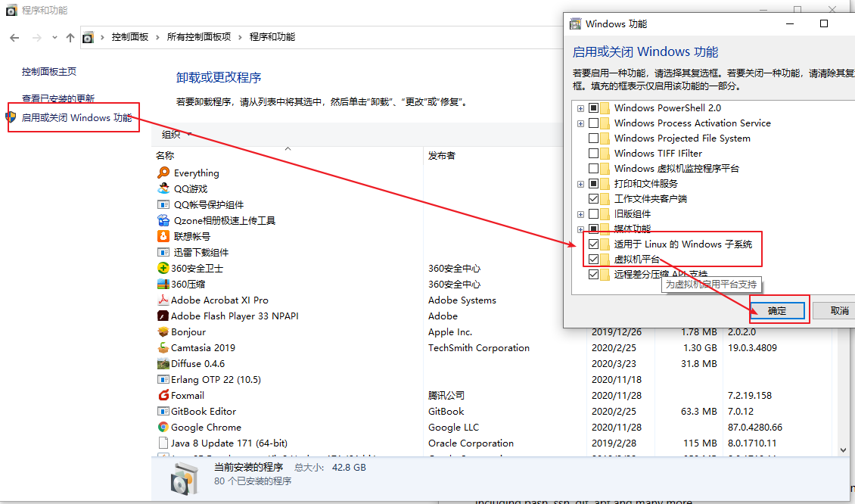Image resolution: width=855 pixels, height=504 pixels.
Task: Click the Adobe Acrobat XI Pro icon
Action: pyautogui.click(x=163, y=300)
